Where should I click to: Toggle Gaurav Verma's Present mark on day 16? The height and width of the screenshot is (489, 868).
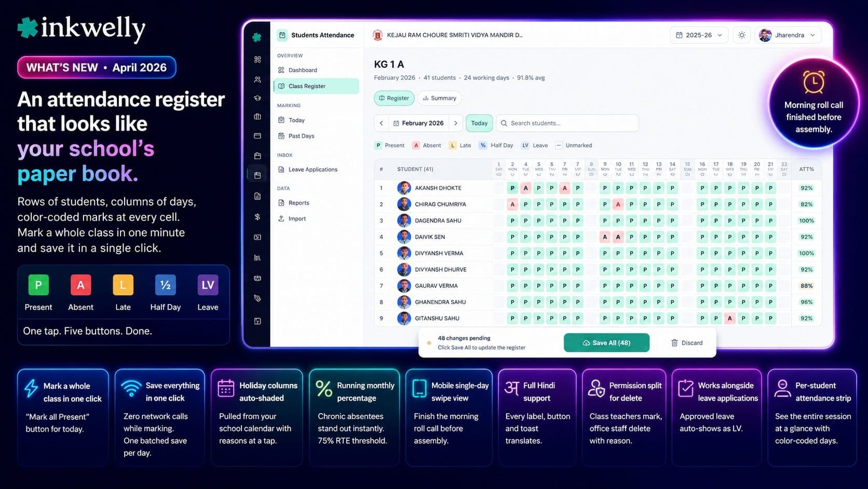[702, 286]
